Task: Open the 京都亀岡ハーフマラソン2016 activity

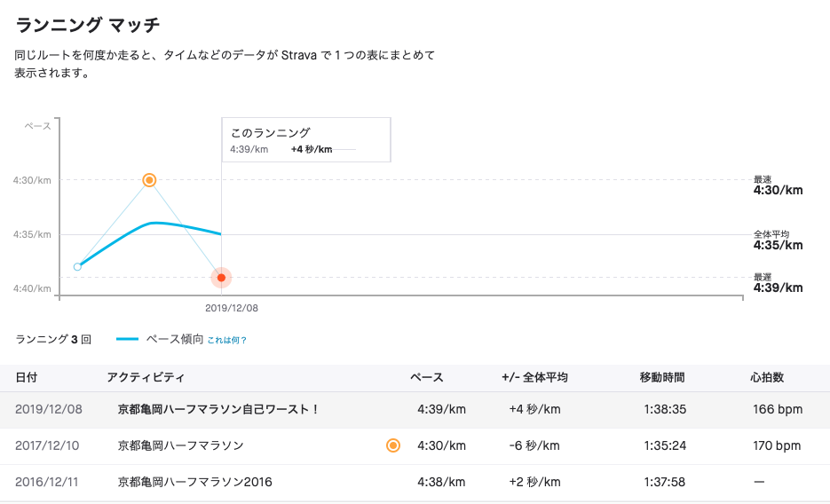Action: [194, 482]
